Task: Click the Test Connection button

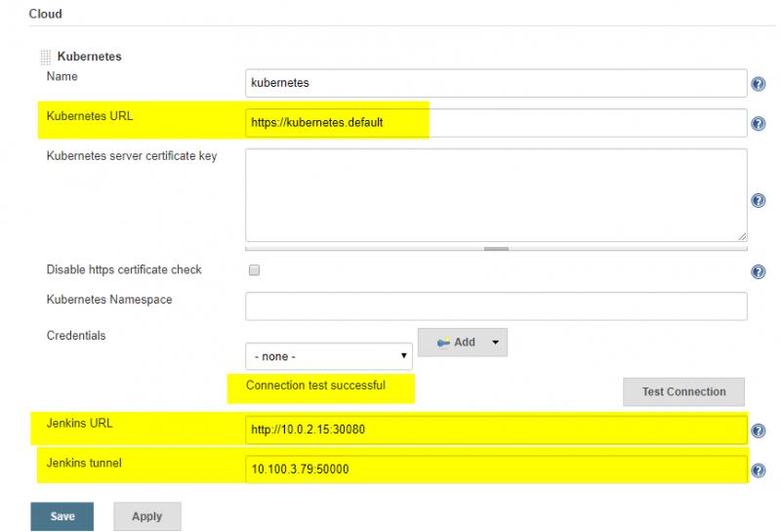Action: 683,391
